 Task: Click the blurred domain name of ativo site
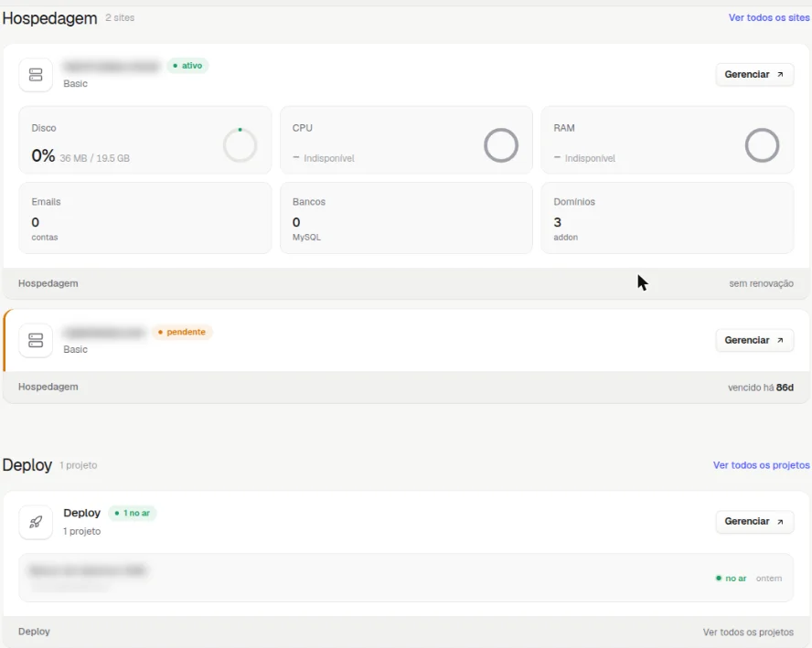pos(111,66)
